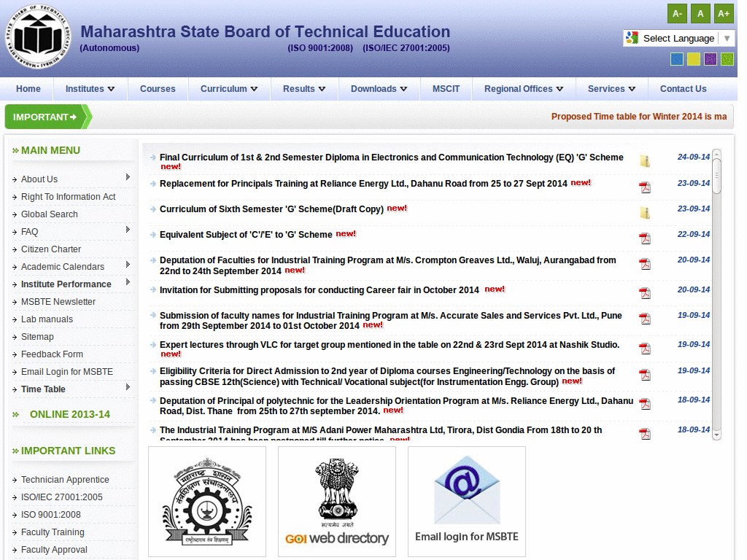Click the Maharashtra technical education directorate emblem
The image size is (747, 560).
tap(207, 502)
